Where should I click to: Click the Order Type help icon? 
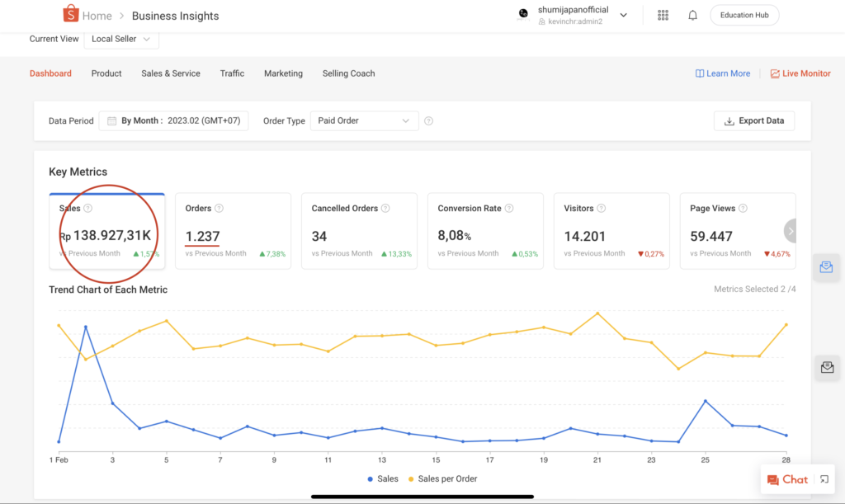(x=428, y=121)
